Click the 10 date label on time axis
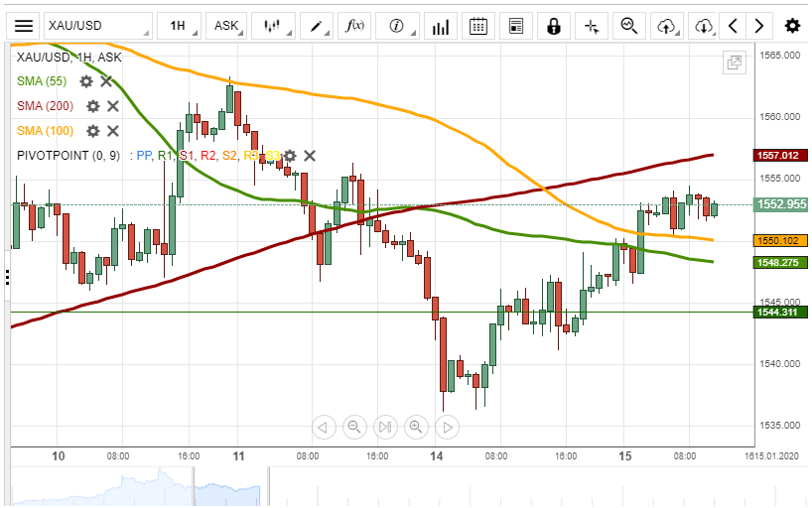The width and height of the screenshot is (812, 508). pos(58,456)
